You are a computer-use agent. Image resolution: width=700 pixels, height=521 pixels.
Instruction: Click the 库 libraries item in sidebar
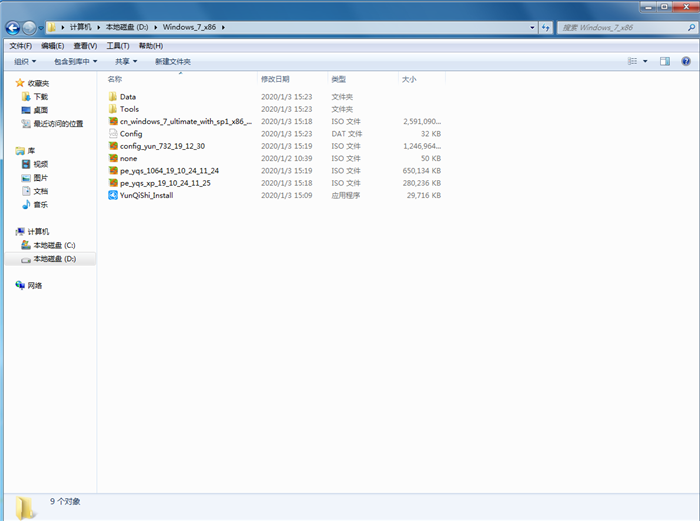click(x=25, y=150)
